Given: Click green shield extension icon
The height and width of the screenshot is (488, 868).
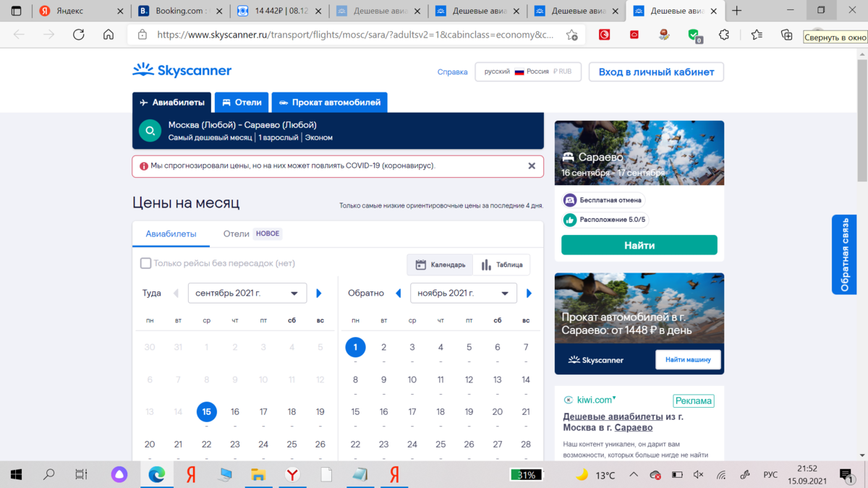Looking at the screenshot, I should [694, 35].
